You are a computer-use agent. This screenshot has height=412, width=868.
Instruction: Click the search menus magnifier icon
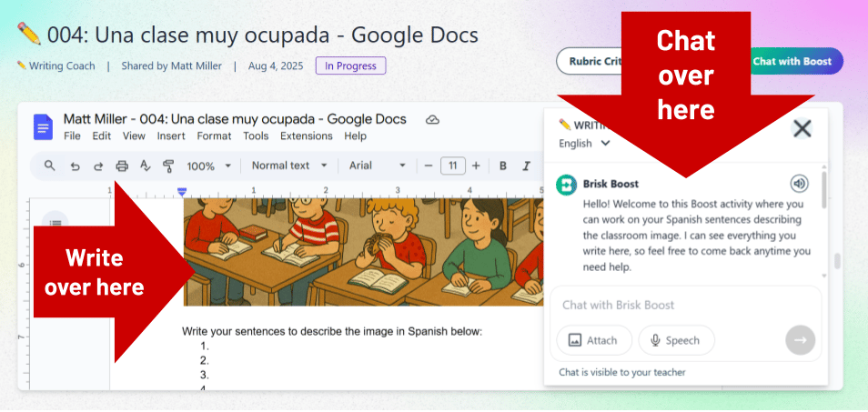50,166
